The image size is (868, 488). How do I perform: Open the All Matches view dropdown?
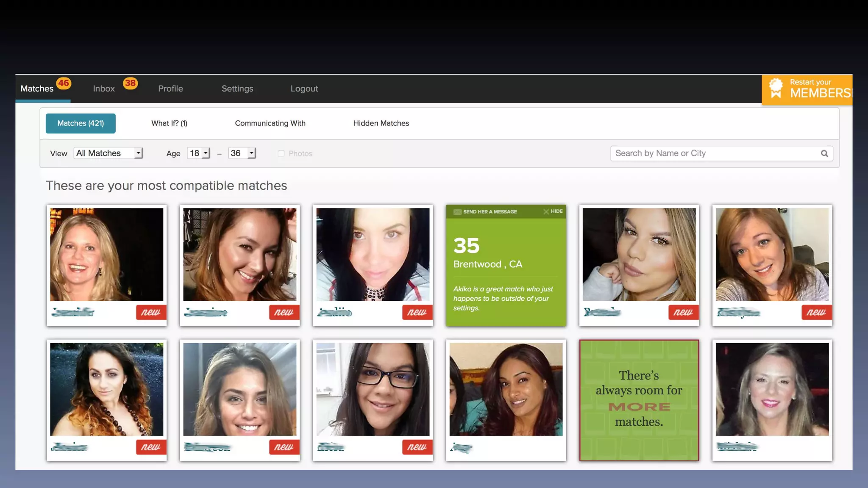(108, 153)
